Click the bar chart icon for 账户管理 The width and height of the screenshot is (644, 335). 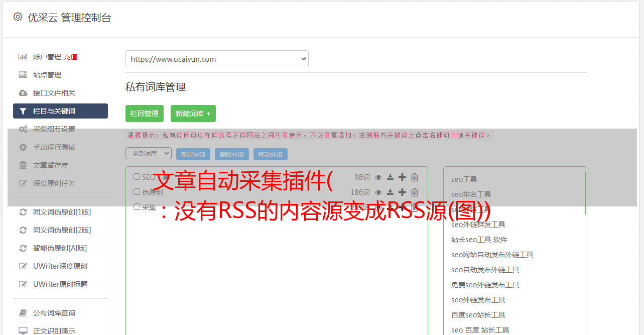pyautogui.click(x=23, y=57)
